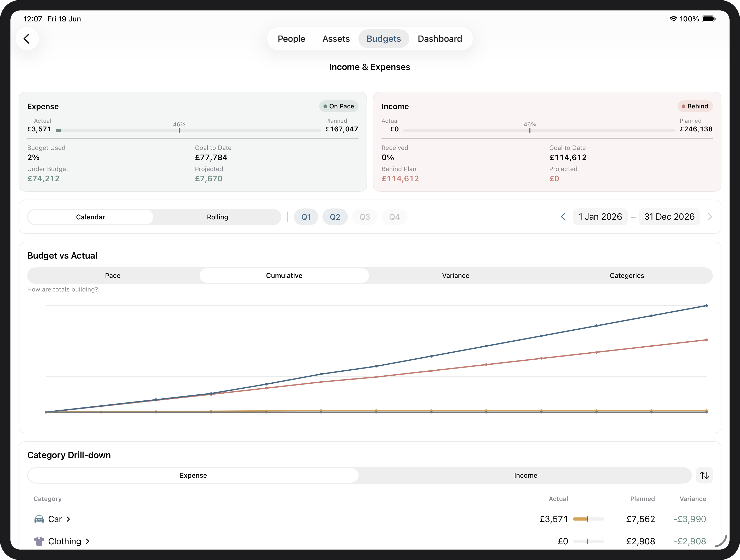
Task: Enable the Q3 quarter chip
Action: (365, 217)
